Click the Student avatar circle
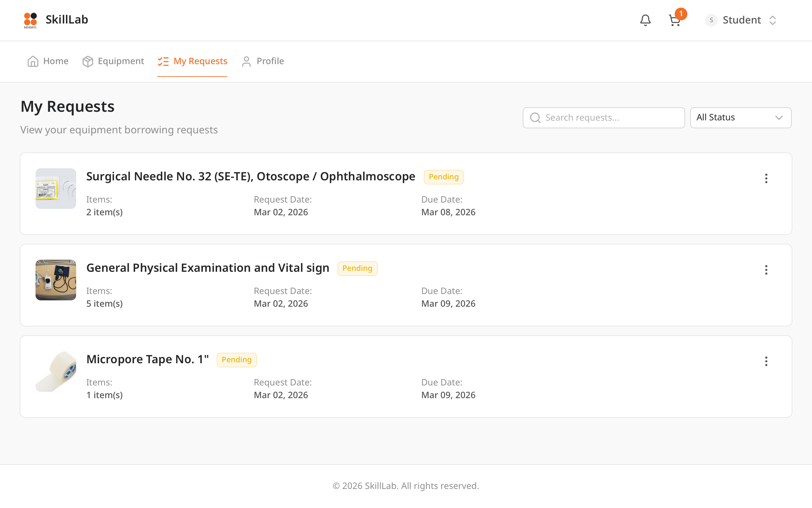The width and height of the screenshot is (812, 508). (x=711, y=20)
